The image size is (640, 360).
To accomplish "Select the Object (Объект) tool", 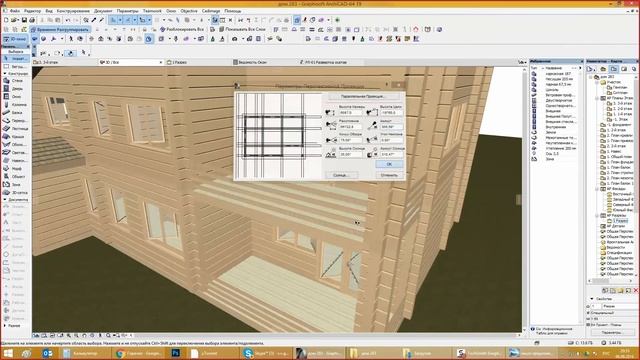I will pyautogui.click(x=15, y=176).
